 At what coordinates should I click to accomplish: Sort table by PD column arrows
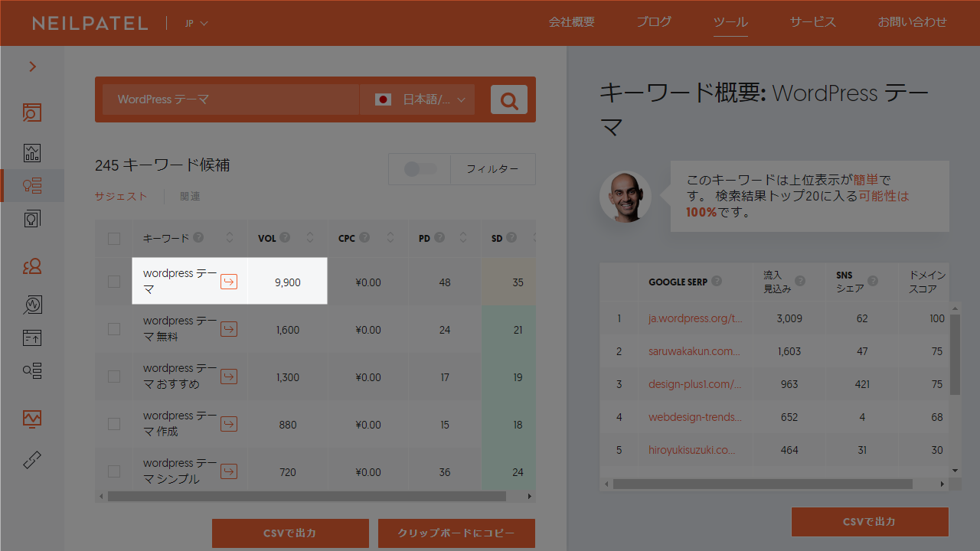(463, 238)
